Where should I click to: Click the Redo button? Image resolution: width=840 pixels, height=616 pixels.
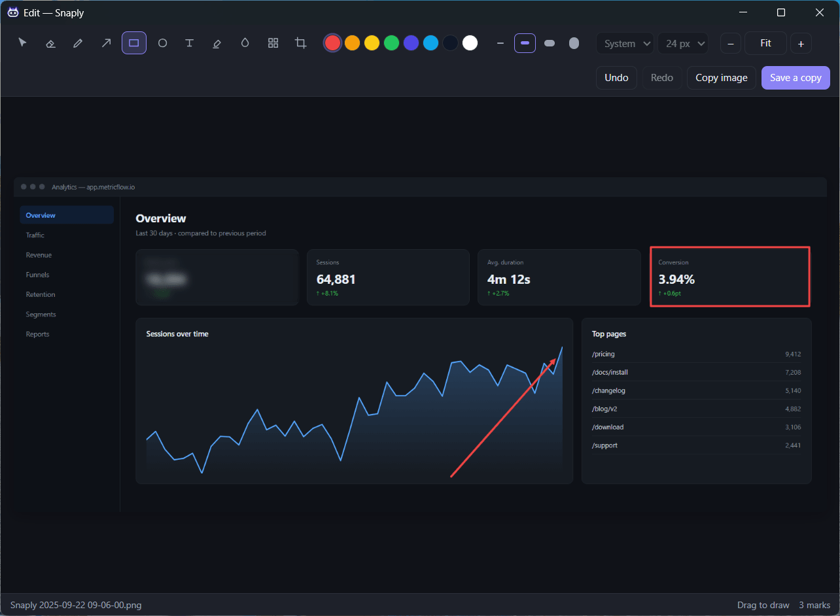662,78
